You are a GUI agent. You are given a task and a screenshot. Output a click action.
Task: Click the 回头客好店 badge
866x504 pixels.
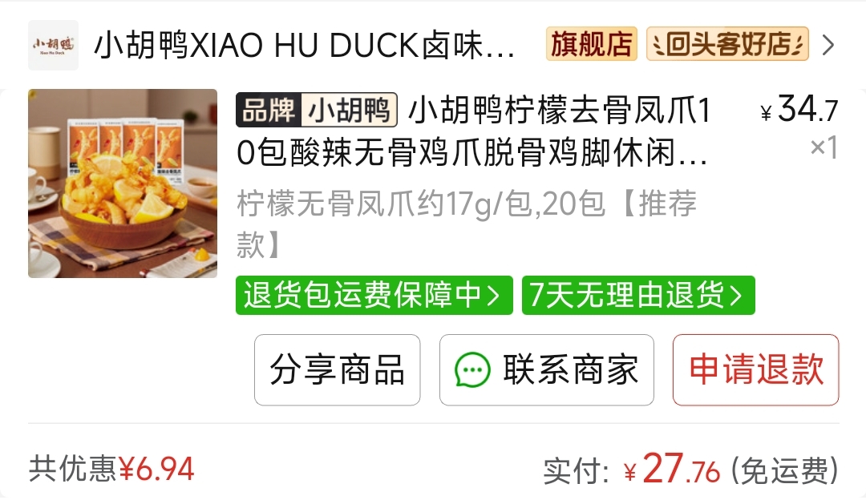coord(727,43)
